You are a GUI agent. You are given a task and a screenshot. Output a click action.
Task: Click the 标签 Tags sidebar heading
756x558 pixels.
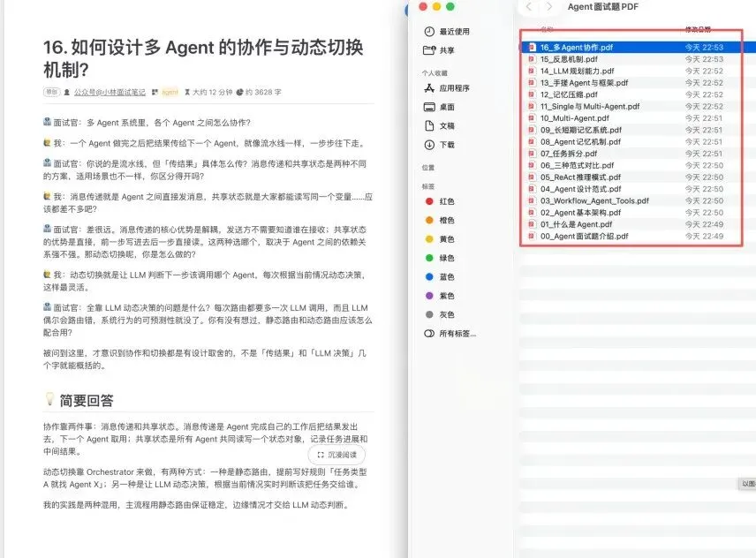click(428, 186)
